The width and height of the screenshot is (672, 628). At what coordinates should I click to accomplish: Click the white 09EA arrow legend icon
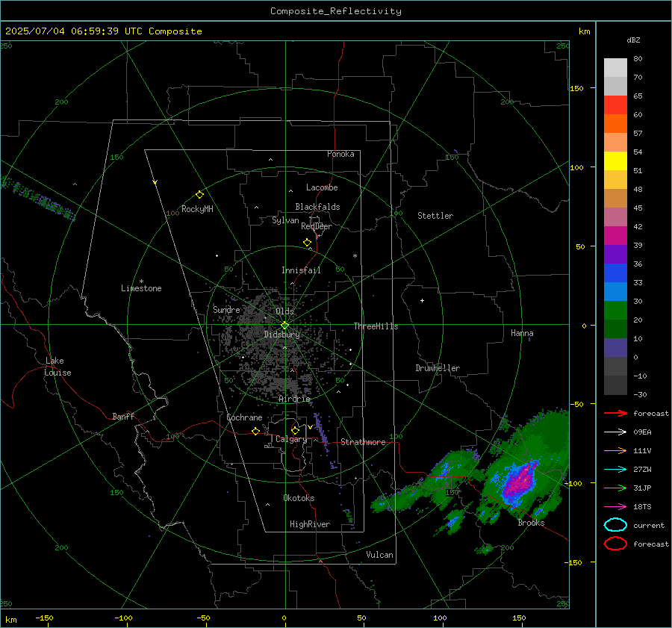point(615,432)
